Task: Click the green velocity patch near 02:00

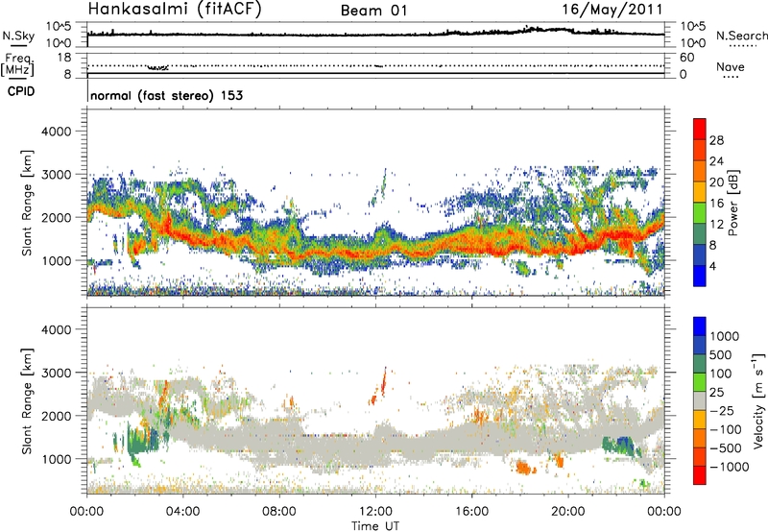Action: coord(137,441)
